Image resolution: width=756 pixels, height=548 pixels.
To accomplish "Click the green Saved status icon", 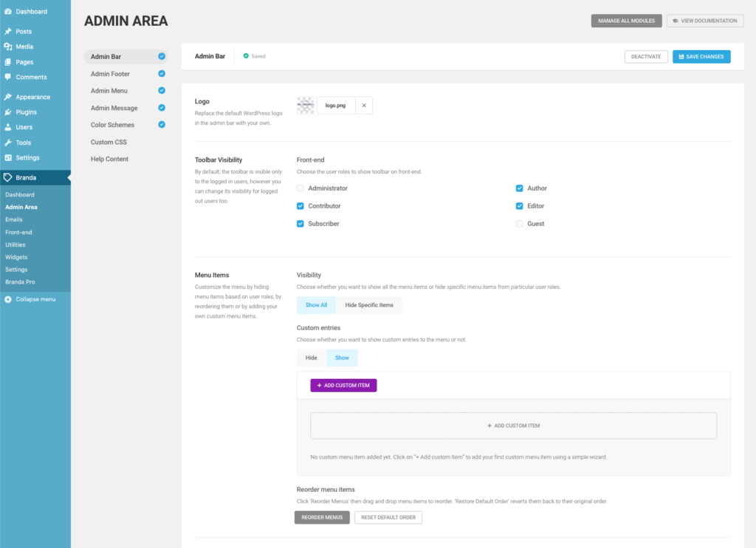I will [246, 56].
